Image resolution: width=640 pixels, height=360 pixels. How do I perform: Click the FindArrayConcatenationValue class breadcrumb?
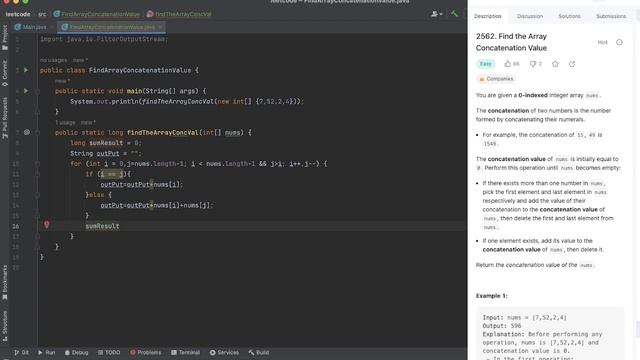tap(96, 14)
